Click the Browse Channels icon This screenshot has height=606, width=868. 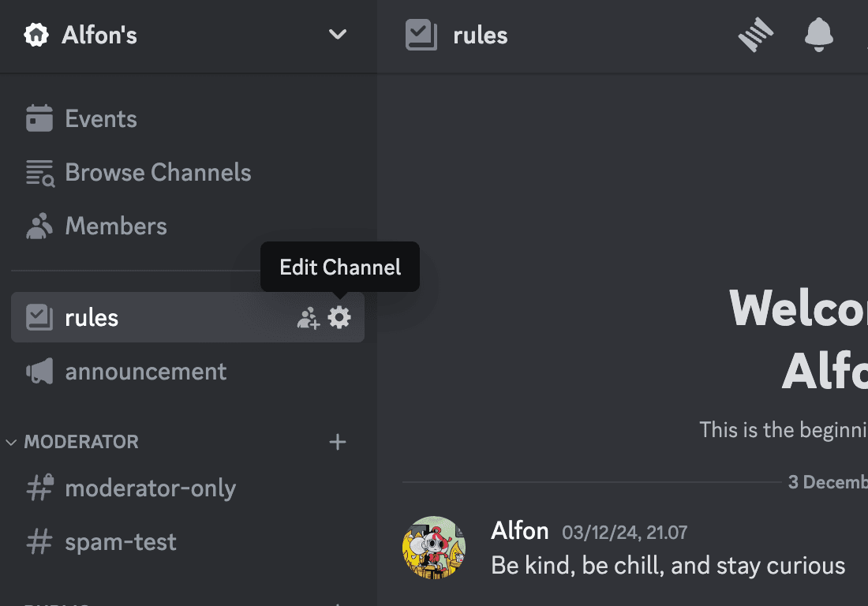(39, 173)
